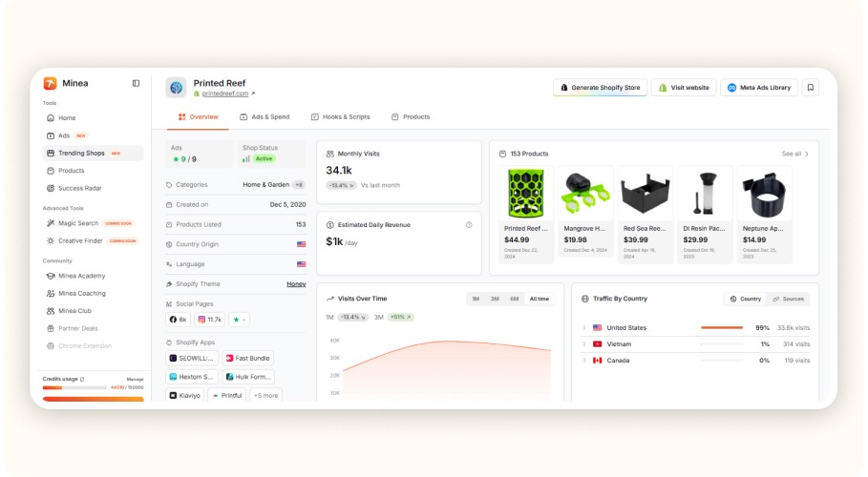Switch to Hooks & Scripts tab
Viewport: 868px width, 477px height.
click(341, 116)
